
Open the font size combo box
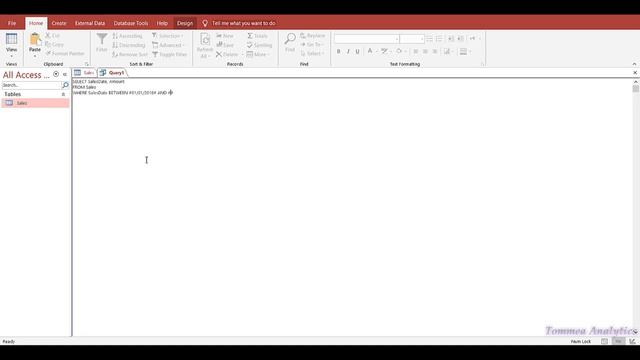[x=412, y=39]
